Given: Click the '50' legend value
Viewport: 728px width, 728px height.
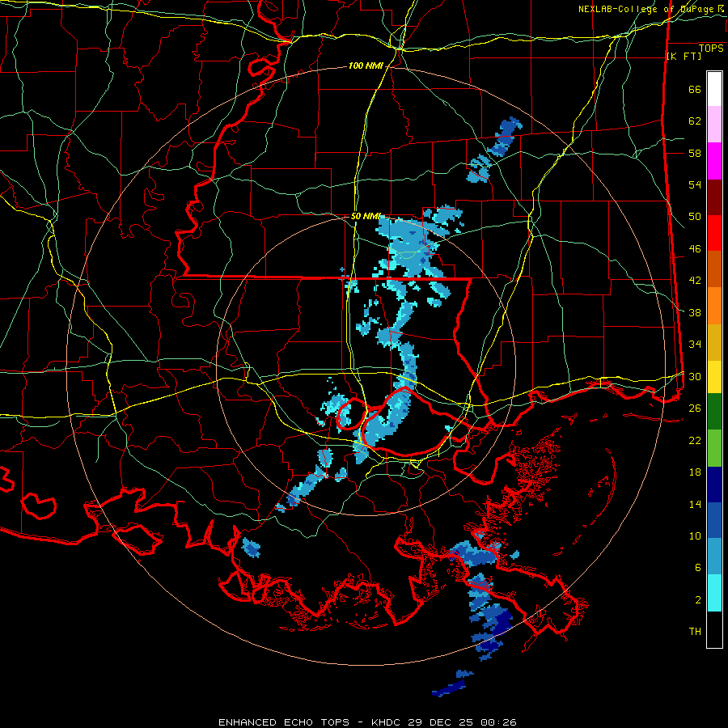Looking at the screenshot, I should point(695,216).
